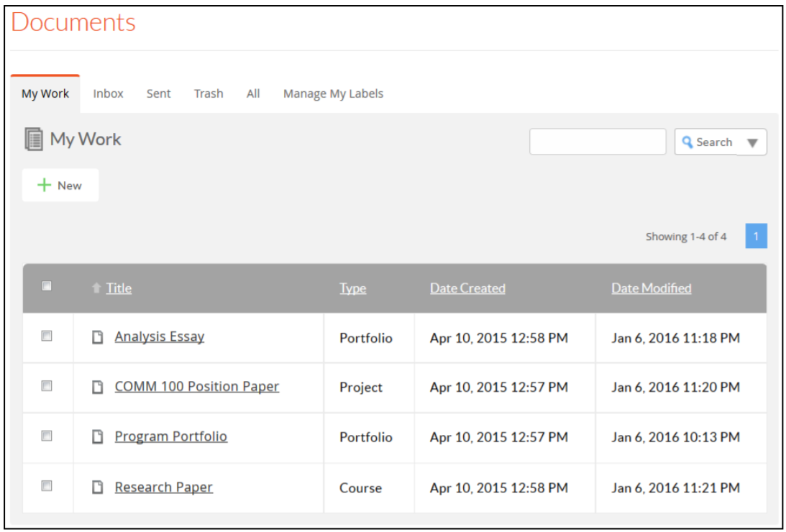Click the magnifying glass on the Search button
The image size is (786, 532).
point(687,142)
